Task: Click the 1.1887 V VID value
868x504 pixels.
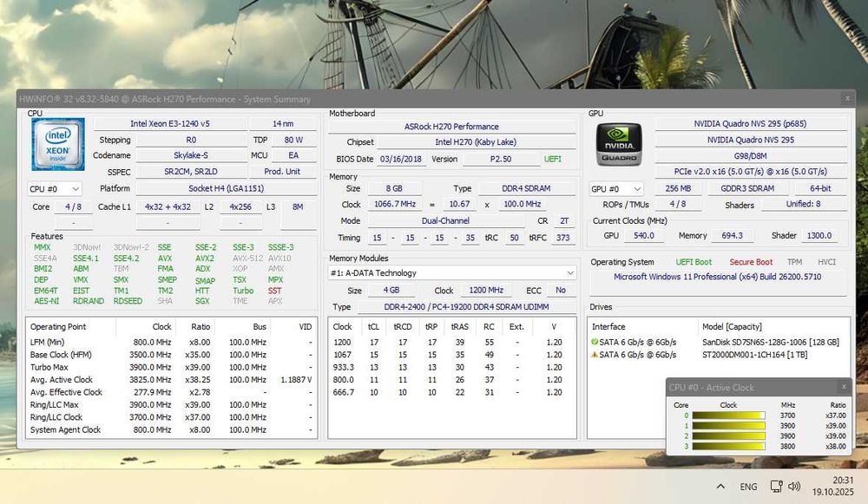Action: pyautogui.click(x=296, y=380)
